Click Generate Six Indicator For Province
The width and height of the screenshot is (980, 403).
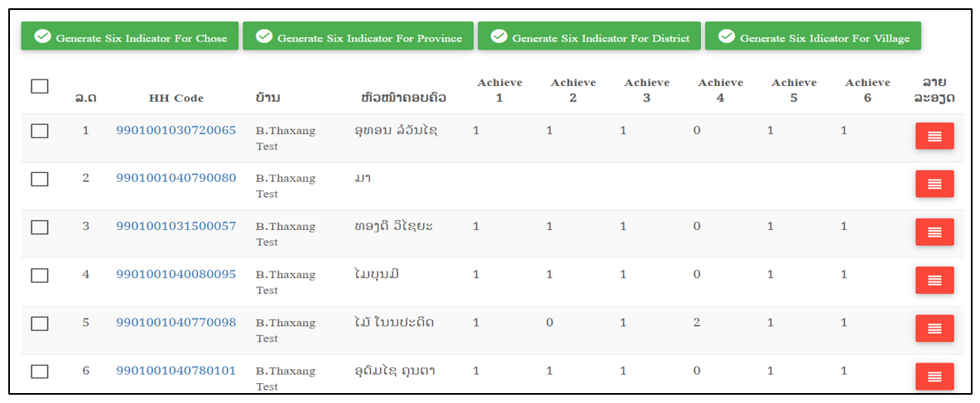point(358,36)
